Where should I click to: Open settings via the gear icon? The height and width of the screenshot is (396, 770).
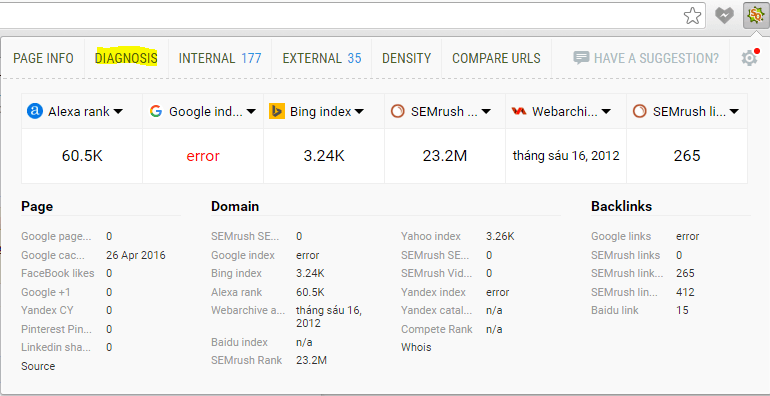coord(749,58)
